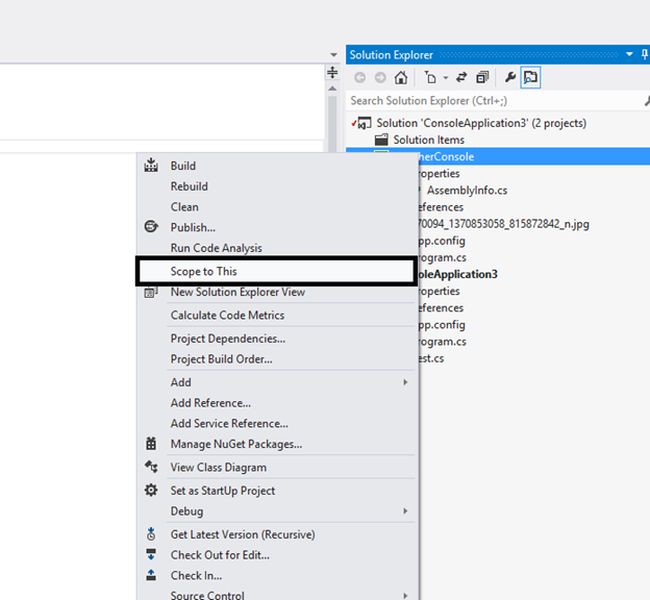Screen dimensions: 650x600
Task: Choose Run Code Analysis
Action: (x=277, y=248)
